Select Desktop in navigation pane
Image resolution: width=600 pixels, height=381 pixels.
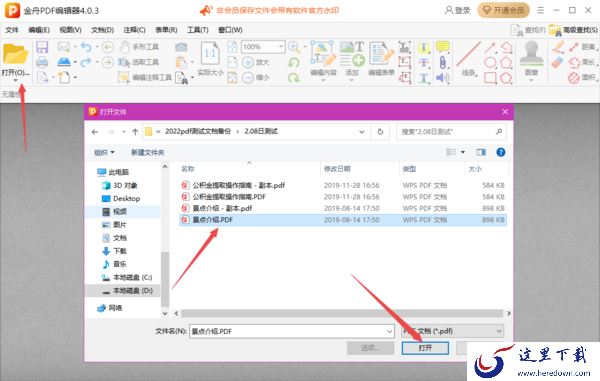tap(126, 199)
